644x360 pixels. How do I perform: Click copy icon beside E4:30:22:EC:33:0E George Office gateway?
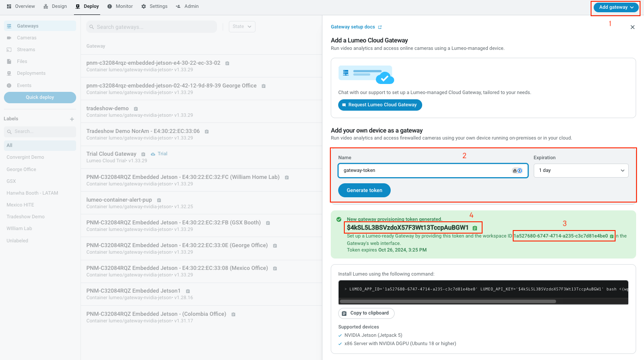(275, 246)
